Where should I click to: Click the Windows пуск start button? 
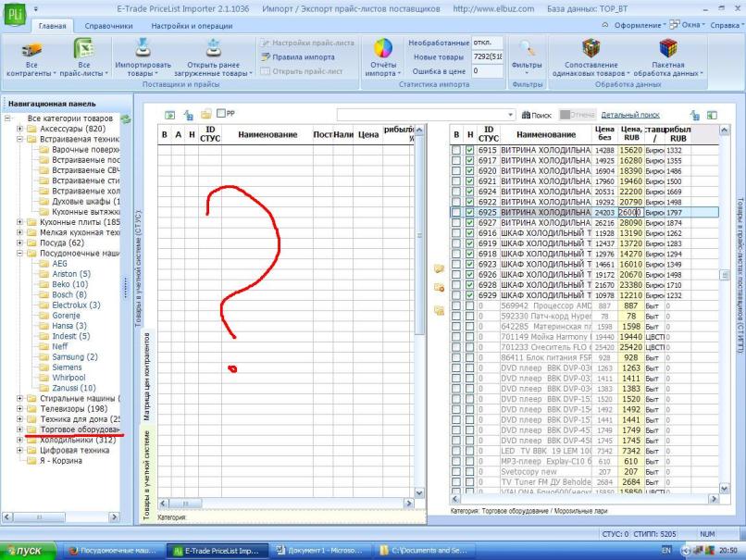[x=28, y=551]
